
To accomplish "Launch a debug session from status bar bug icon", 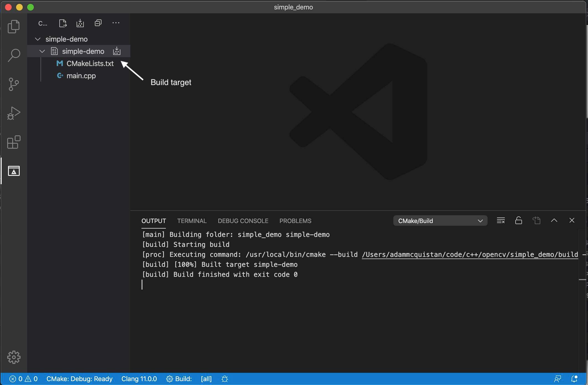I will pos(224,379).
